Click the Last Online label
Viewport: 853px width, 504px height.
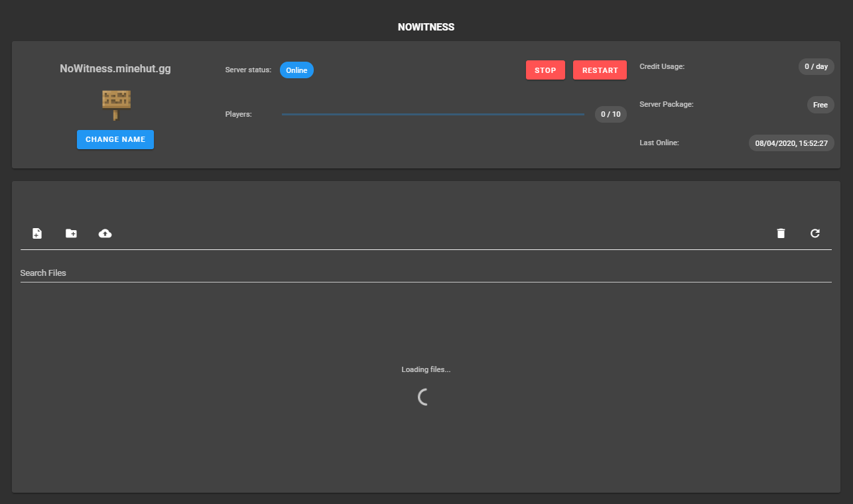tap(659, 143)
